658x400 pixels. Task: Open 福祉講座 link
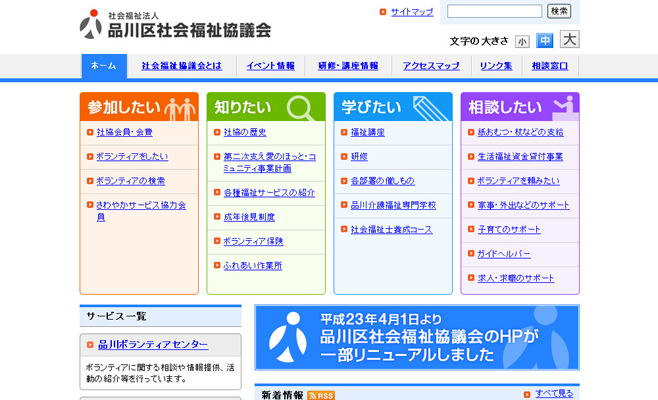[368, 133]
